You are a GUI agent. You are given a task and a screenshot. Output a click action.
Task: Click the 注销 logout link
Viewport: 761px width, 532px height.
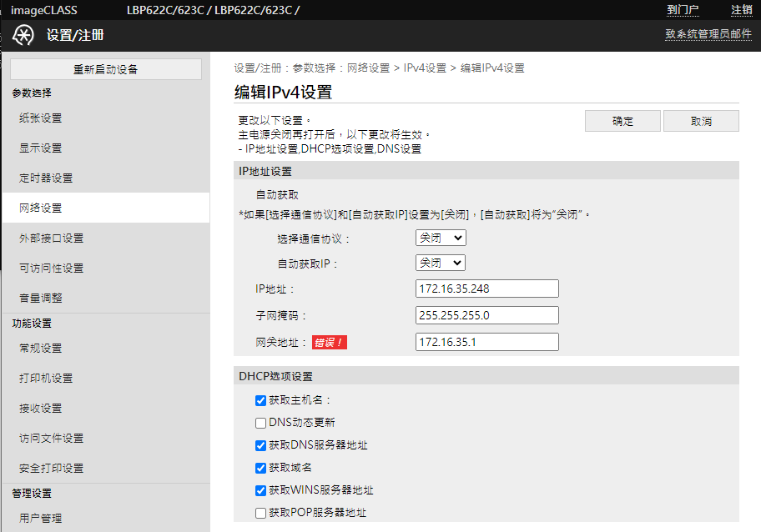(x=742, y=10)
